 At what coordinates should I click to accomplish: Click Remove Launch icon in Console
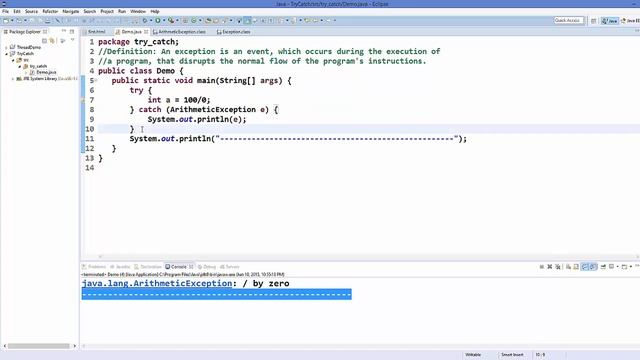pos(549,267)
